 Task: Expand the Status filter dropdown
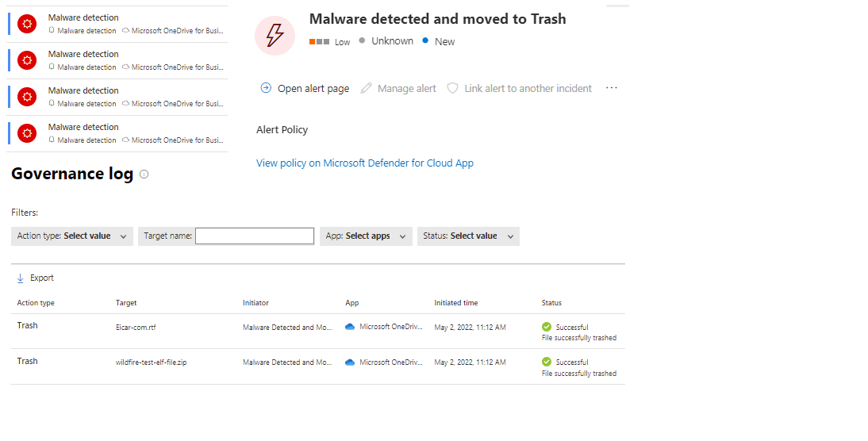[x=468, y=236]
